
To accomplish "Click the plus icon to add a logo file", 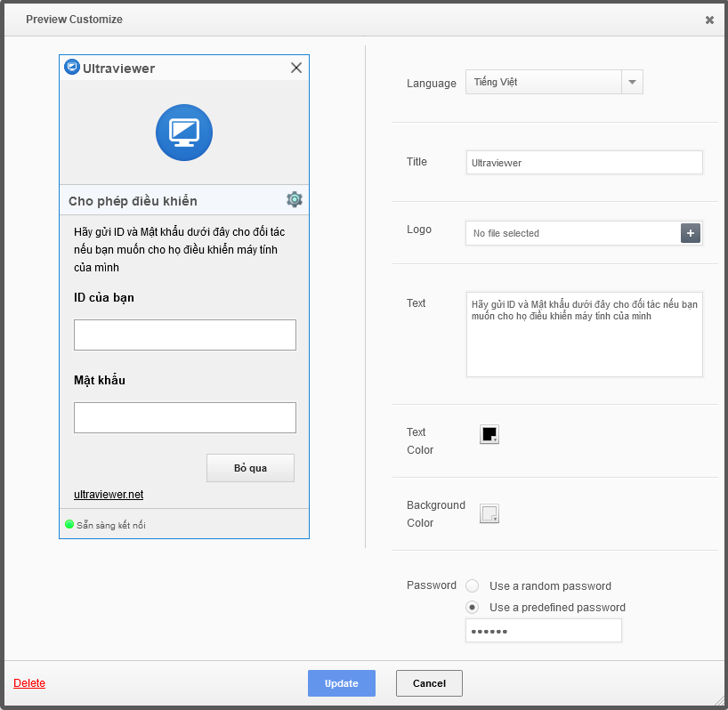I will tap(691, 233).
